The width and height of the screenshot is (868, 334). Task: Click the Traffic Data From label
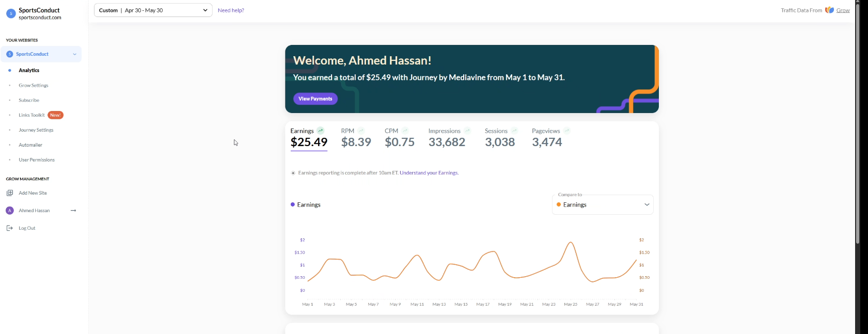click(801, 10)
